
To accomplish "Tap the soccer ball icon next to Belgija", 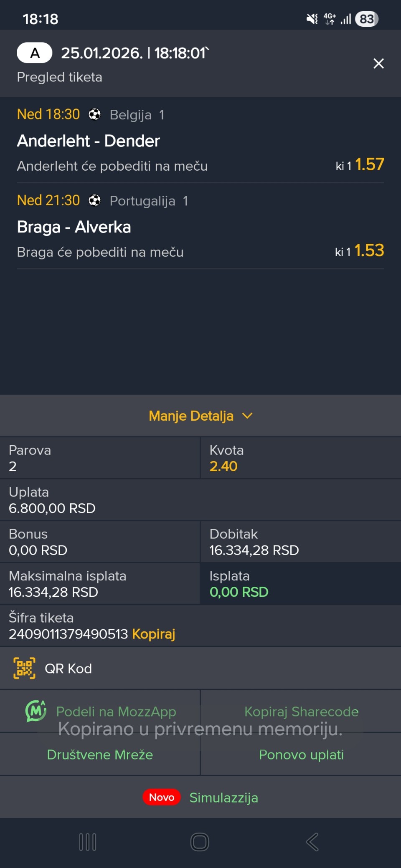I will coord(95,114).
